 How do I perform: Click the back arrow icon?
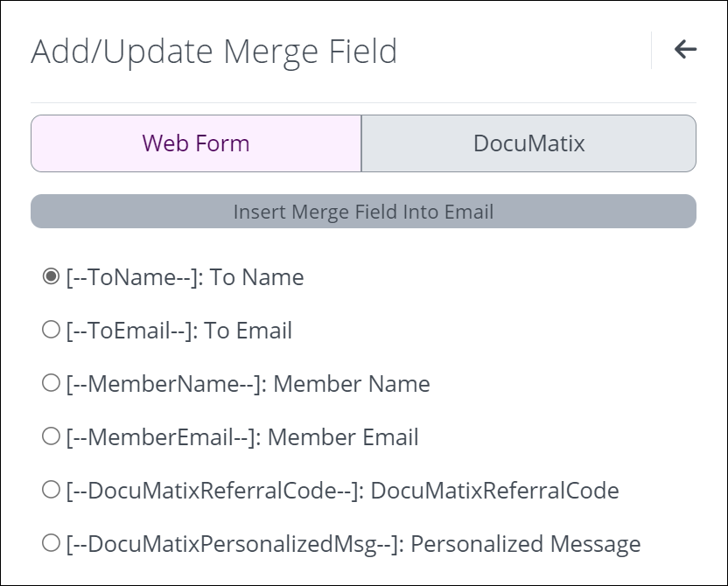(685, 49)
